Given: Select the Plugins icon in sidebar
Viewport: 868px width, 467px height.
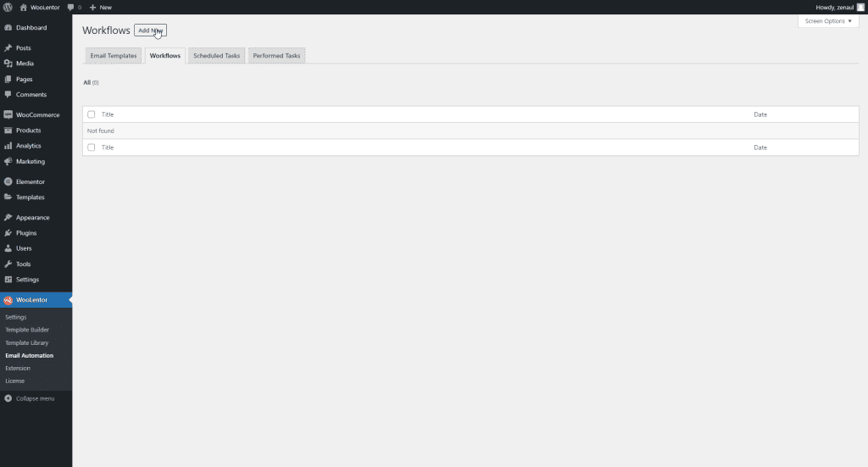Looking at the screenshot, I should [x=8, y=233].
